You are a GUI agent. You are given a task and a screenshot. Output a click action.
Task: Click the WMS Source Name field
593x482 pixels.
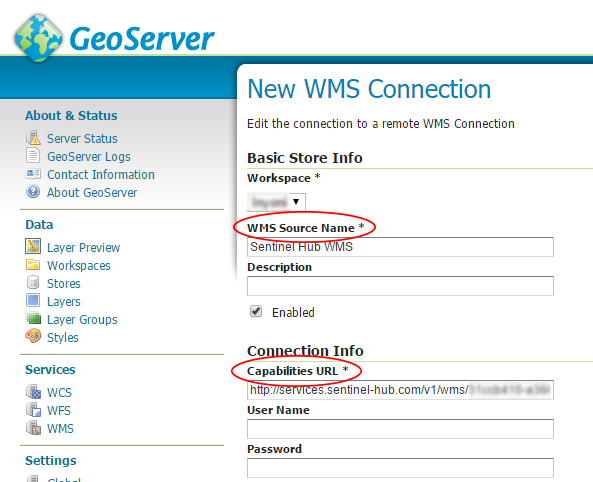[x=400, y=247]
